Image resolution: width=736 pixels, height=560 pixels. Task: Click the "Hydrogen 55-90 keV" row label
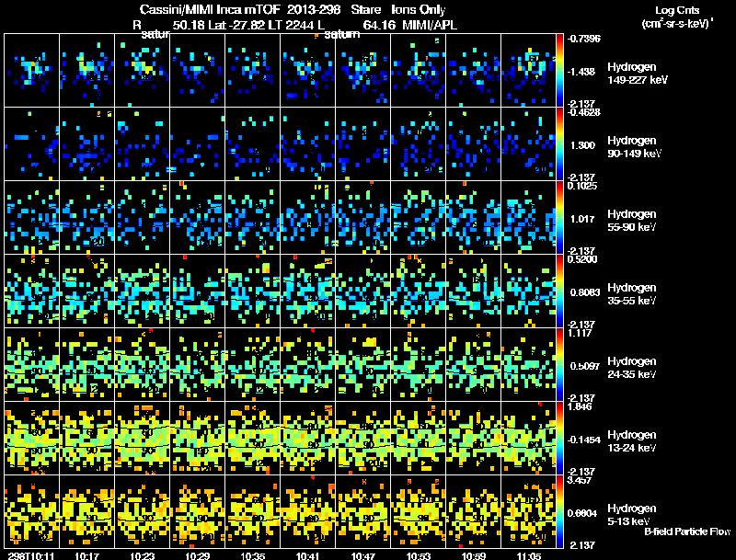pos(632,221)
